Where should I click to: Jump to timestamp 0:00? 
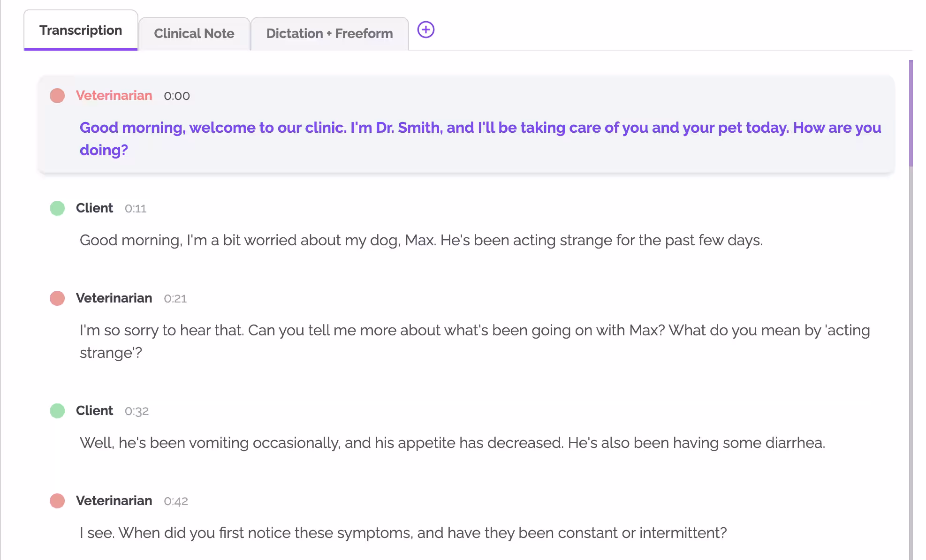[177, 96]
